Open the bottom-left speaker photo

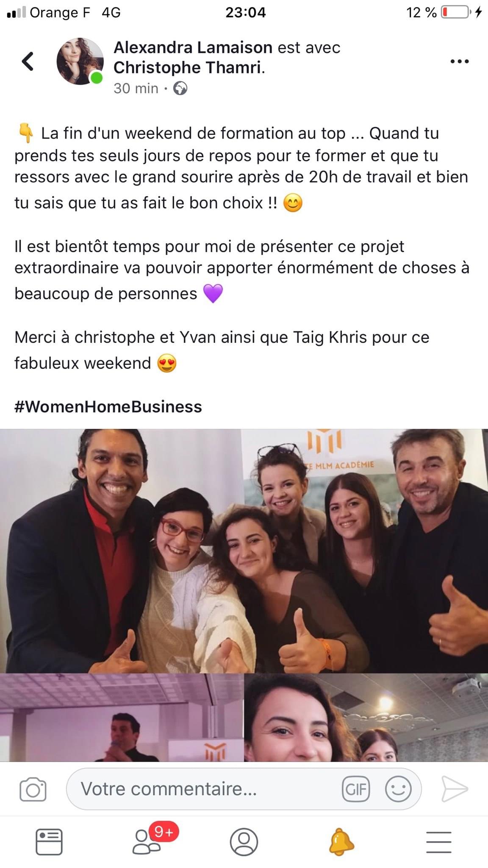coord(121,718)
